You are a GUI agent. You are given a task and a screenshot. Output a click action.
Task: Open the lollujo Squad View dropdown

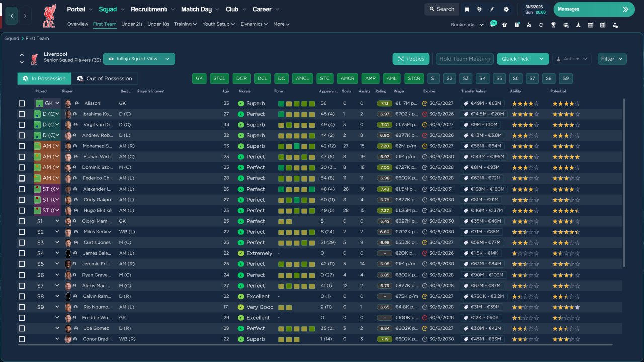click(139, 59)
